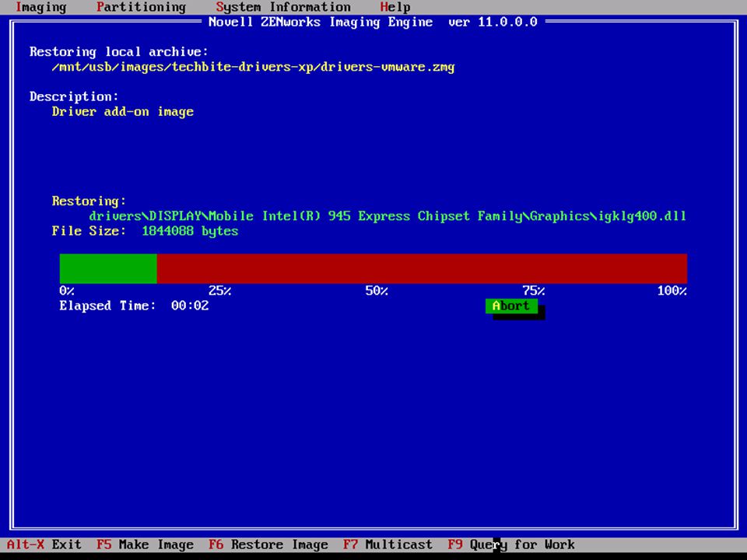
Task: Select F6 Restore Image shortcut
Action: click(x=268, y=544)
